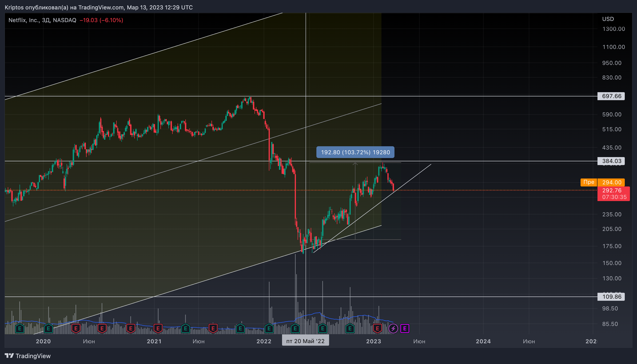Click the TradingView logo at bottom left
This screenshot has width=637, height=364.
pyautogui.click(x=28, y=356)
